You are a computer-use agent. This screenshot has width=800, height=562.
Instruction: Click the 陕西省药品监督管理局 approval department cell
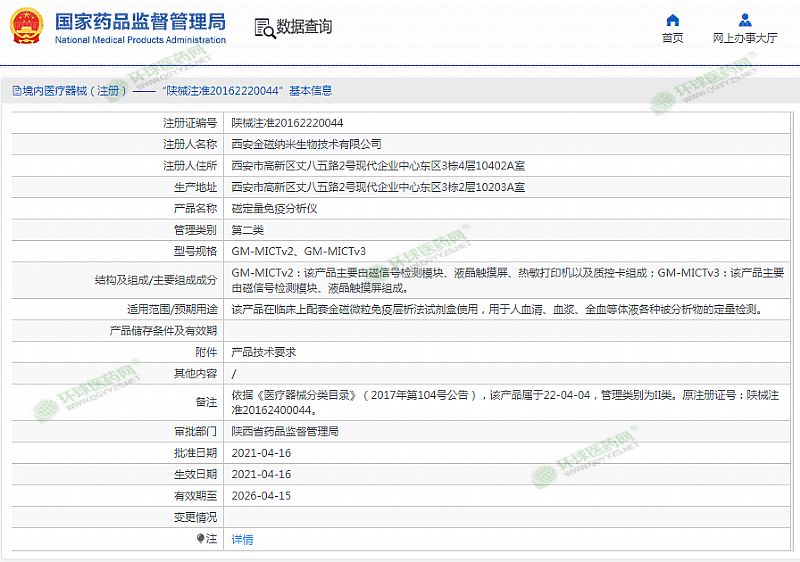tap(285, 431)
